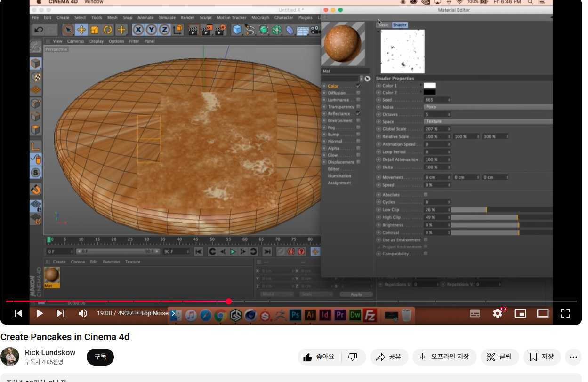Toggle the Enable Snap S icon
588x382 pixels.
[x=36, y=173]
